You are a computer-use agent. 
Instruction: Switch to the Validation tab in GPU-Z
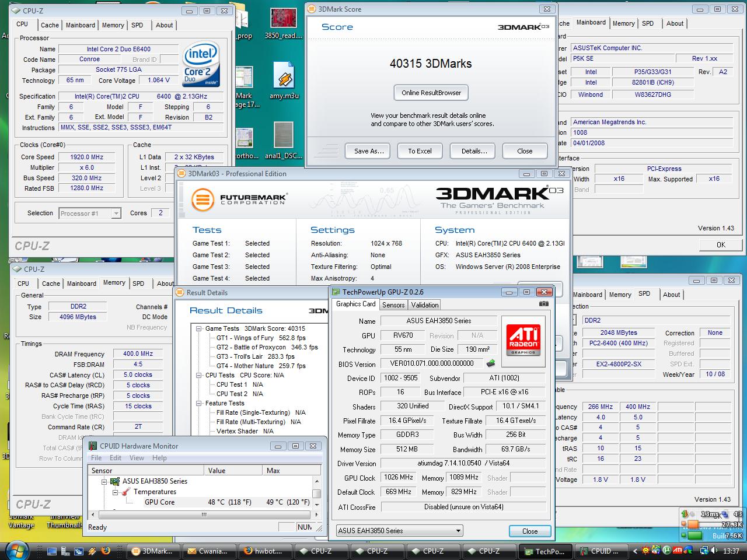click(x=425, y=305)
